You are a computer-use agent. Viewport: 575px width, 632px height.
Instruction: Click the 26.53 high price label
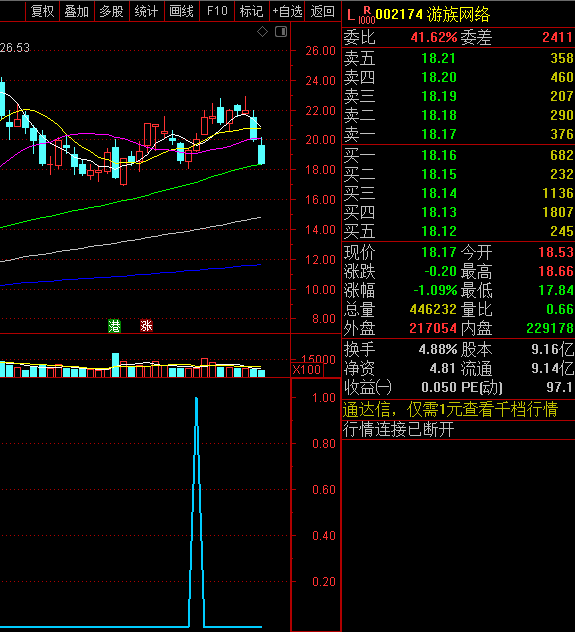point(15,48)
